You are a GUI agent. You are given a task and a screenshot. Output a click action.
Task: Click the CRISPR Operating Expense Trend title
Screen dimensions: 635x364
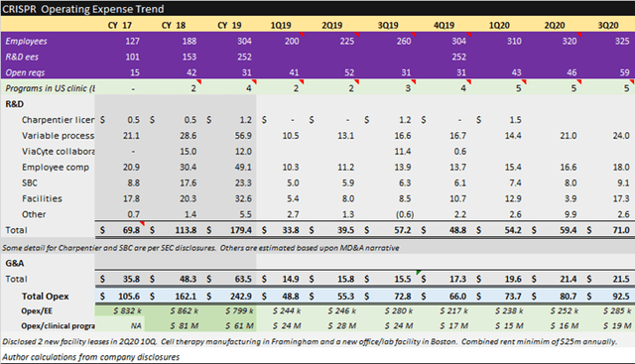pyautogui.click(x=83, y=9)
